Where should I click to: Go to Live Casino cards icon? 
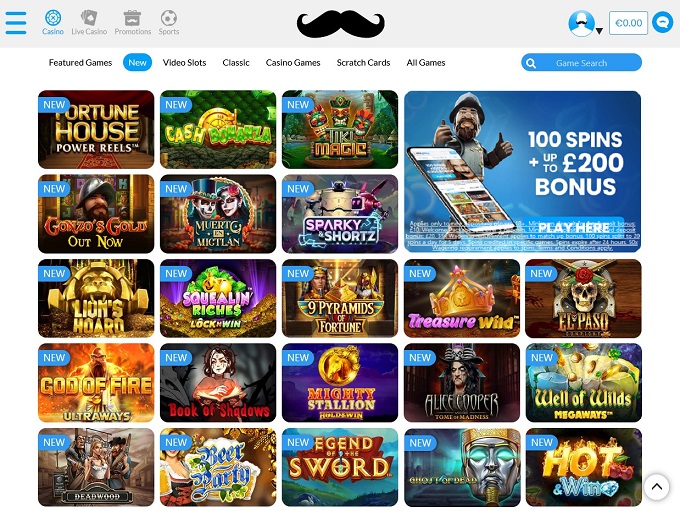(89, 18)
